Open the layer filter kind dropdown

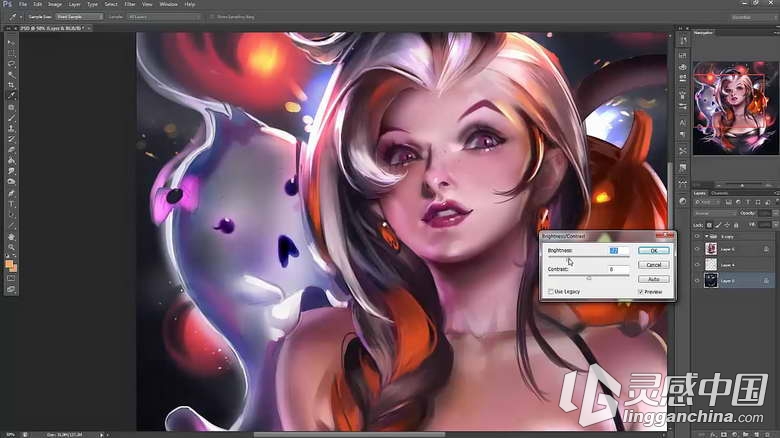[707, 202]
